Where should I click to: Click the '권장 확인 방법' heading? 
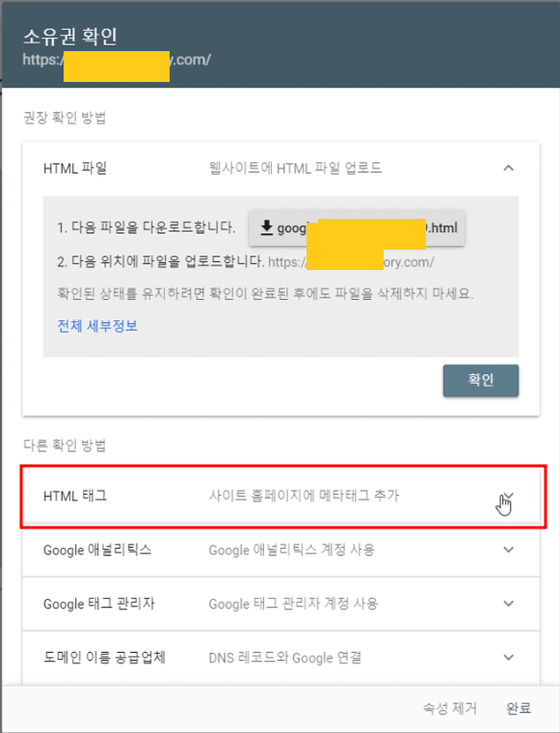pyautogui.click(x=65, y=118)
